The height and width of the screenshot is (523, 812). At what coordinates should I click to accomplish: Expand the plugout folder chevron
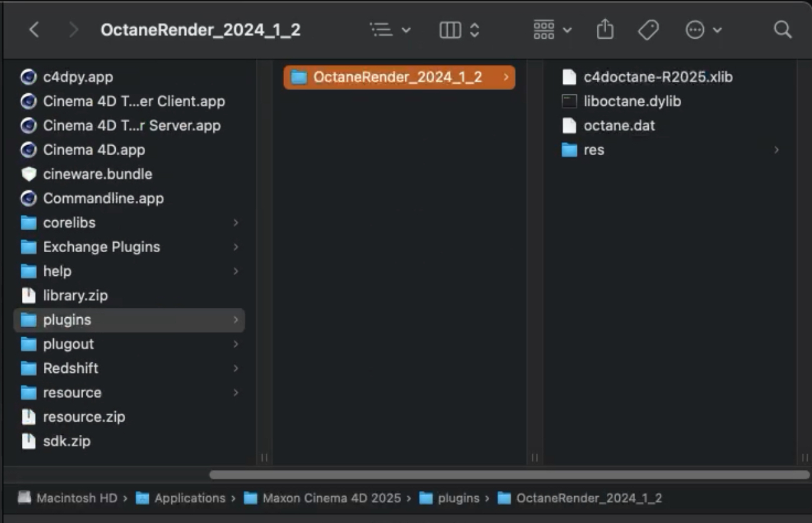click(x=236, y=344)
